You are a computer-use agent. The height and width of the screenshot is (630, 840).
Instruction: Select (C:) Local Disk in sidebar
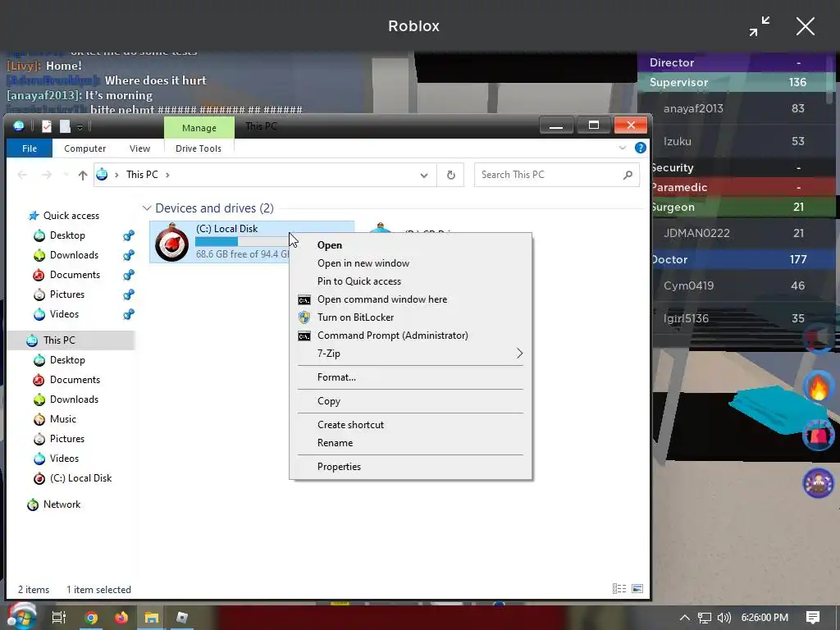pyautogui.click(x=71, y=478)
